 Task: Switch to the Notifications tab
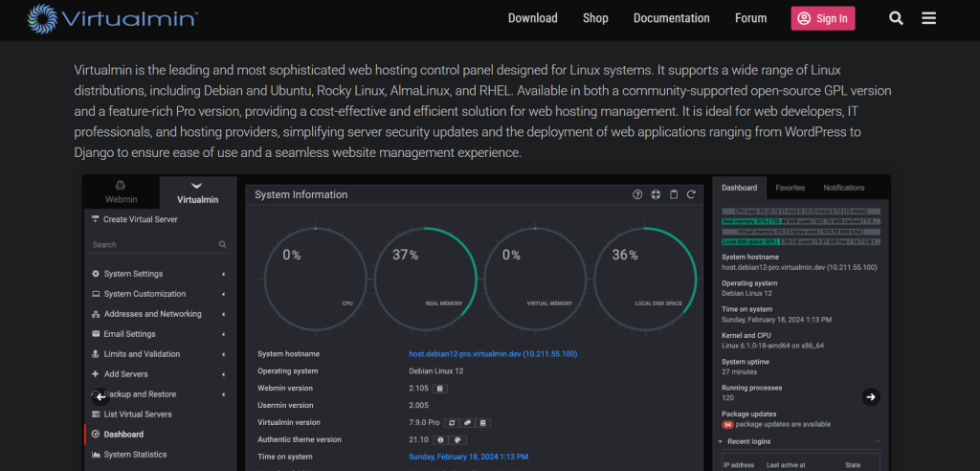843,188
